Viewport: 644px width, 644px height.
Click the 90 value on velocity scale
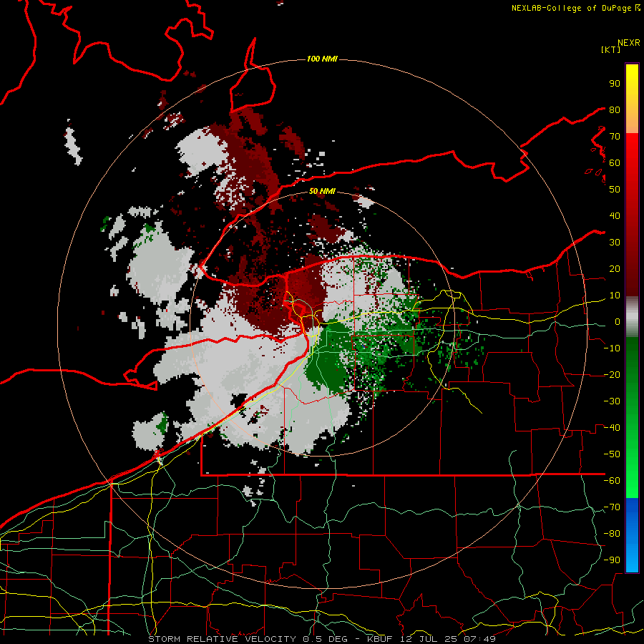pos(615,84)
